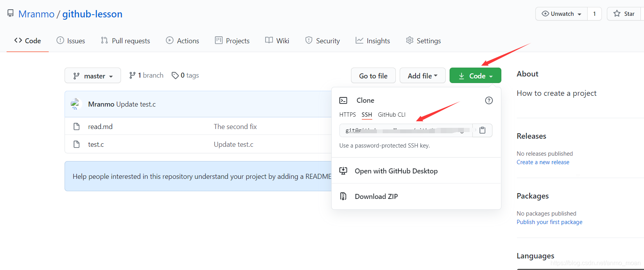Click the SSH clone URL field
Screen dimensions: 644x270
406,130
